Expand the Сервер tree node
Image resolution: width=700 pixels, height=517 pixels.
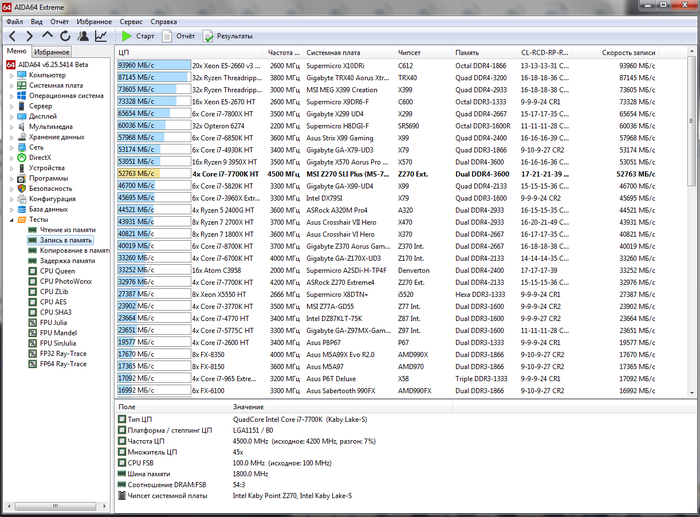coord(12,106)
